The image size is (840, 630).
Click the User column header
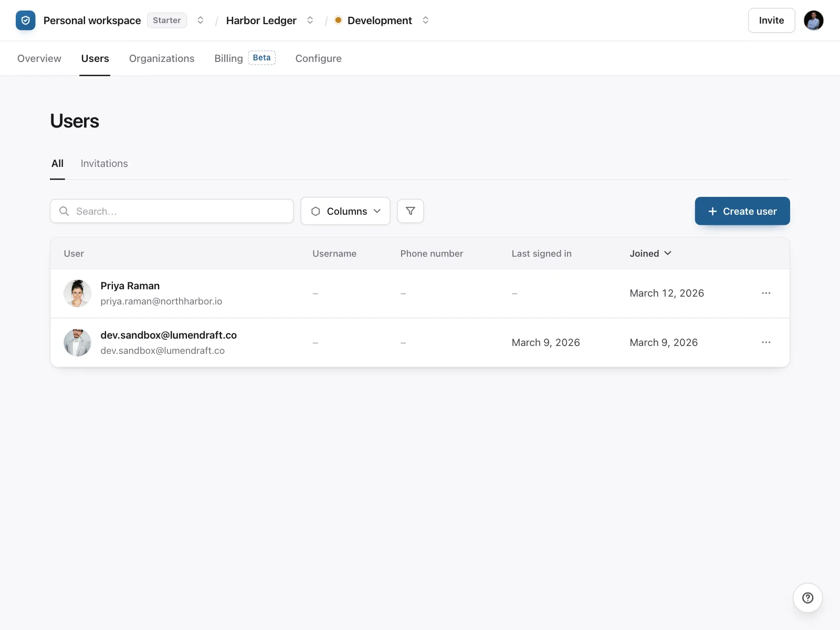73,254
